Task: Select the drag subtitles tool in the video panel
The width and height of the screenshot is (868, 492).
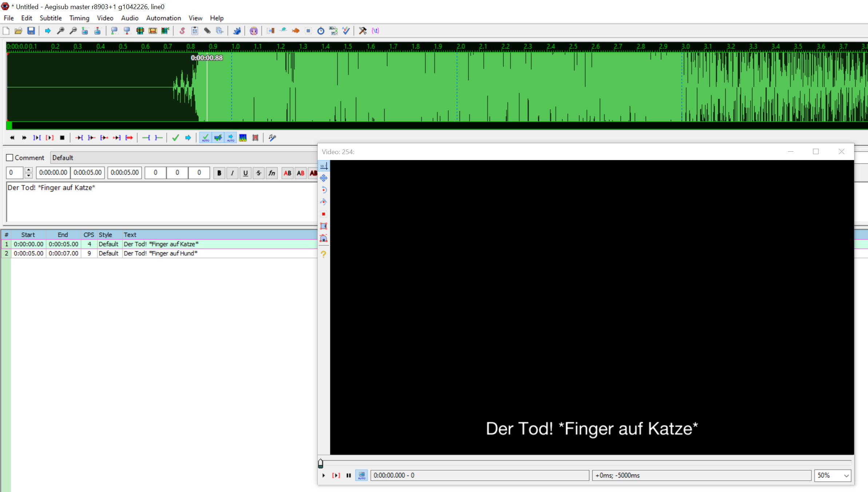Action: (x=323, y=178)
